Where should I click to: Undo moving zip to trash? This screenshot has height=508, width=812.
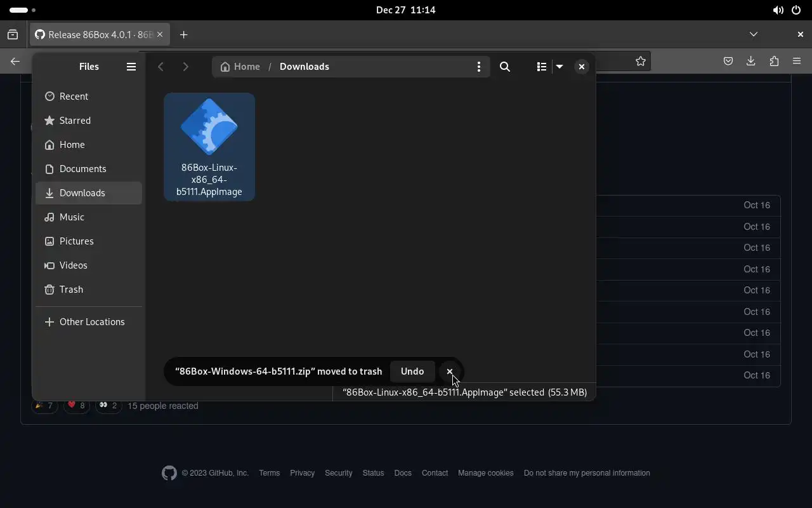[x=412, y=371]
